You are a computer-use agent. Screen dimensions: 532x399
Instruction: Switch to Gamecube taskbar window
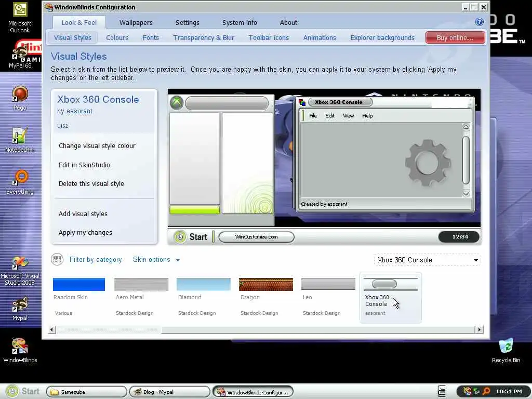coord(86,392)
